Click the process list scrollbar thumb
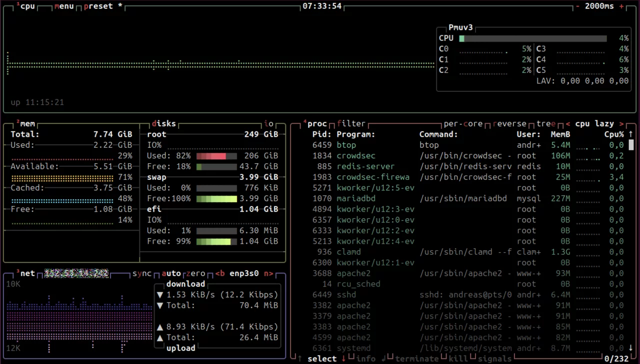640x364 pixels. click(x=631, y=145)
